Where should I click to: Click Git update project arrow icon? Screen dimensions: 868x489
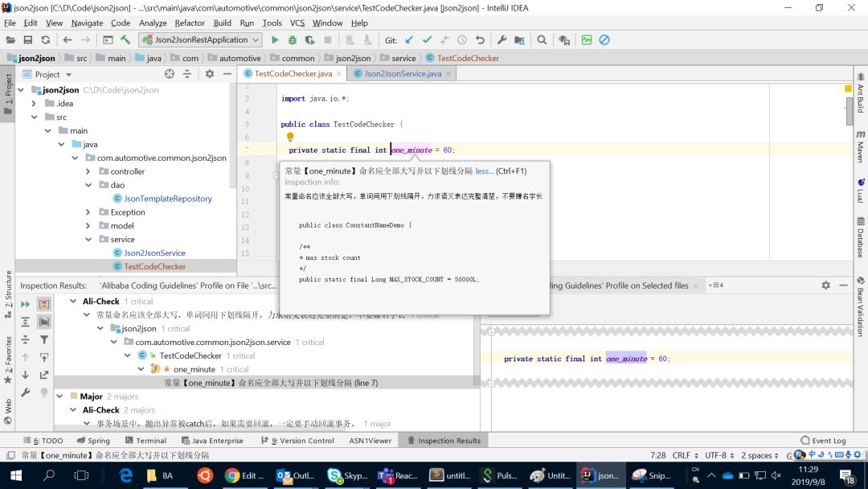pyautogui.click(x=409, y=39)
